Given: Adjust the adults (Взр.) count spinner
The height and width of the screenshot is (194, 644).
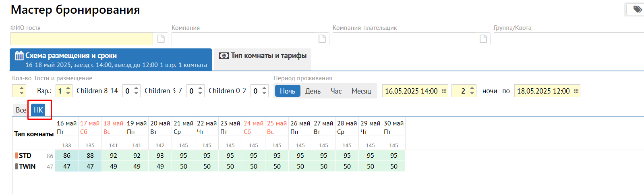Looking at the screenshot, I should [x=68, y=91].
